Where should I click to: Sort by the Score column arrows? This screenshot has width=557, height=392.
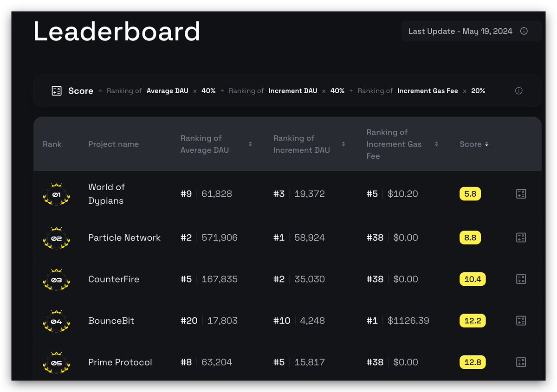pyautogui.click(x=486, y=144)
